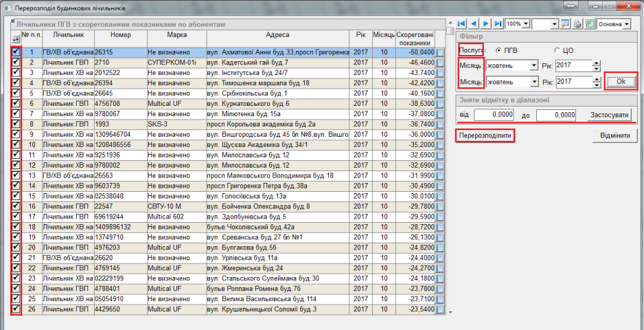Click the previous page arrow icon

pos(474,24)
